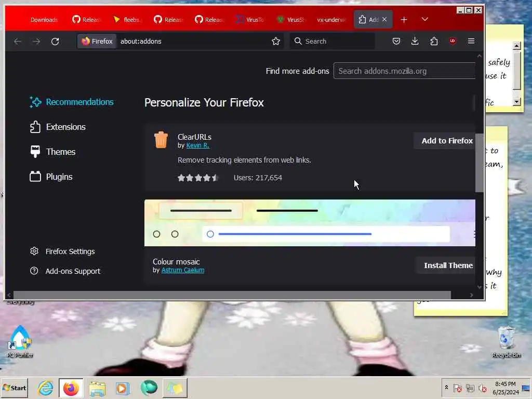Viewport: 532px width, 399px height.
Task: Switch to the vx-underground tab
Action: [331, 20]
